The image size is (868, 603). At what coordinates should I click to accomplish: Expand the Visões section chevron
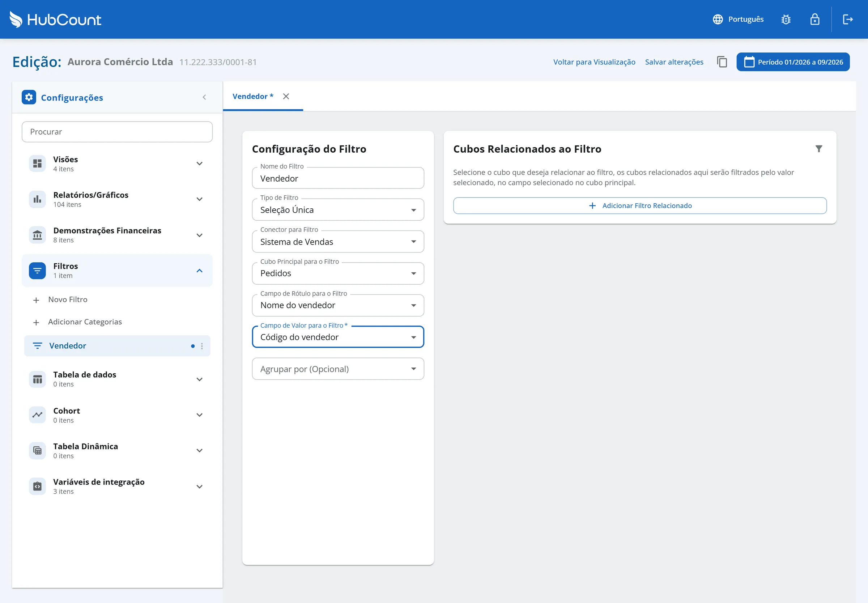point(199,163)
